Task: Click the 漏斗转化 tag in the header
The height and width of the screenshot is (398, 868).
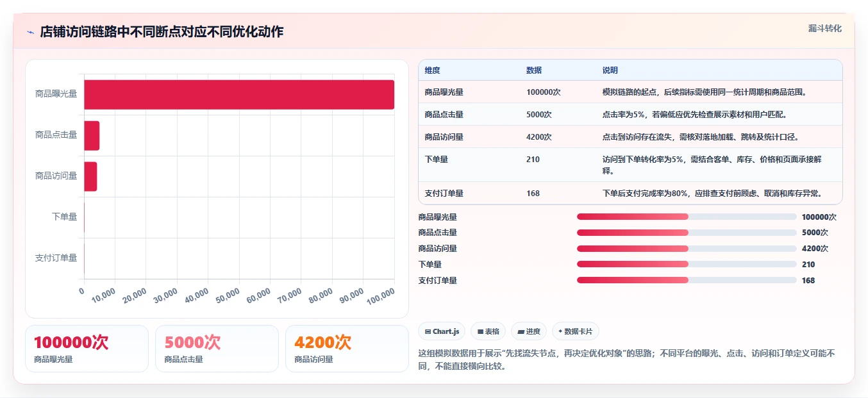Action: [x=824, y=29]
